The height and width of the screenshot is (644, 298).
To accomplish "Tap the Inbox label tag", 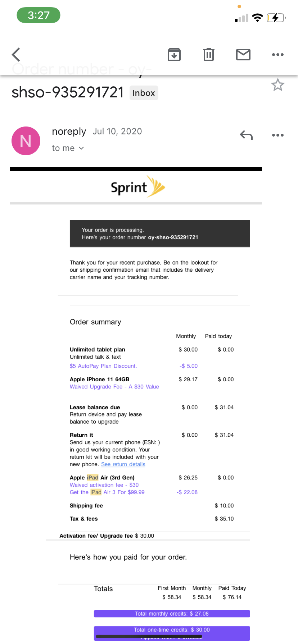I will tap(144, 93).
